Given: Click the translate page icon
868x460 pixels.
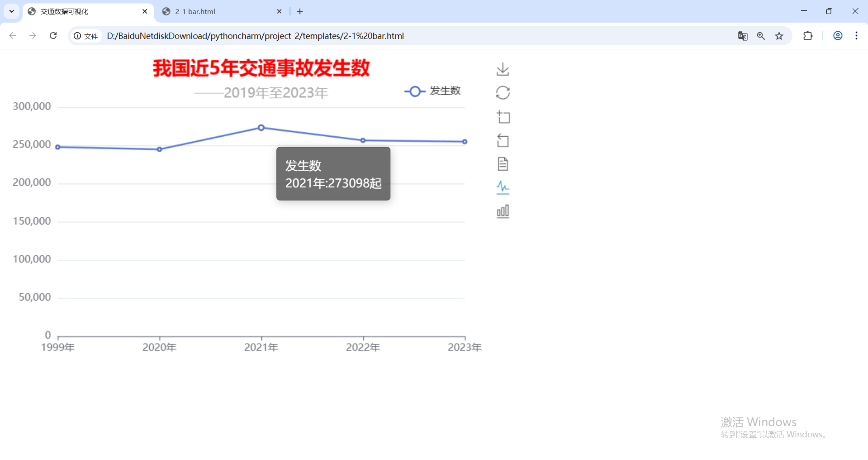Looking at the screenshot, I should click(x=743, y=36).
